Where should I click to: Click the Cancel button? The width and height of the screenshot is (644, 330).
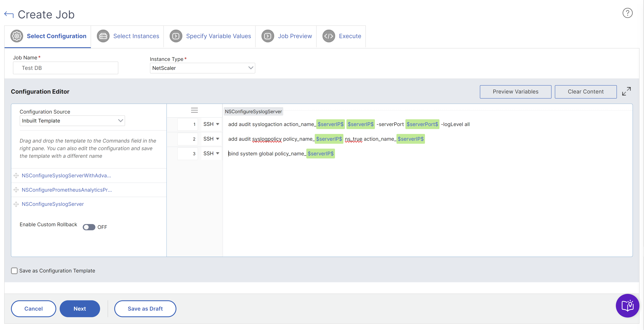click(x=34, y=309)
